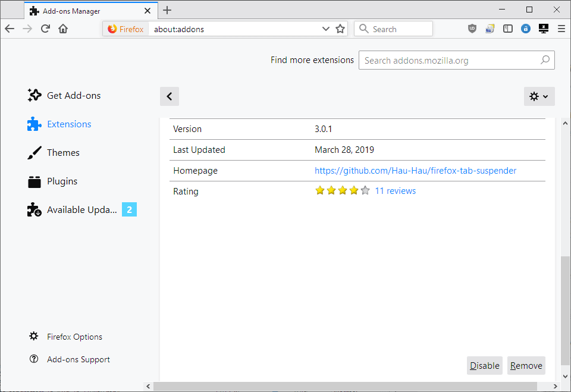Screen dimensions: 571x392
Task: Click the star rating for the extension
Action: [343, 190]
